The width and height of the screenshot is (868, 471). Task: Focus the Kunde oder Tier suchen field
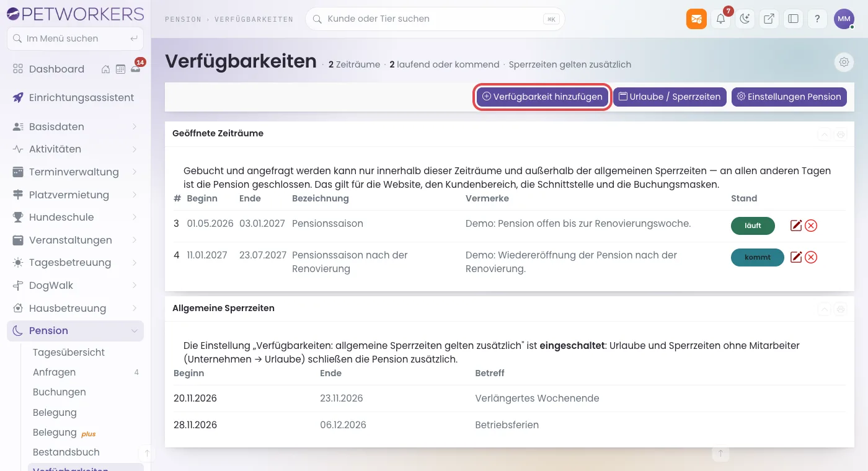pos(435,19)
